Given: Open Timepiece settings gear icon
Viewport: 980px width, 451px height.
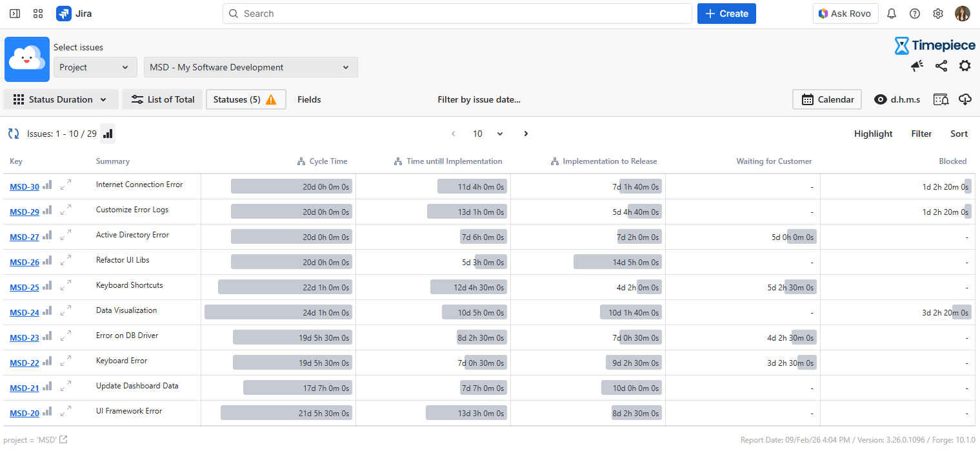Looking at the screenshot, I should pos(965,66).
